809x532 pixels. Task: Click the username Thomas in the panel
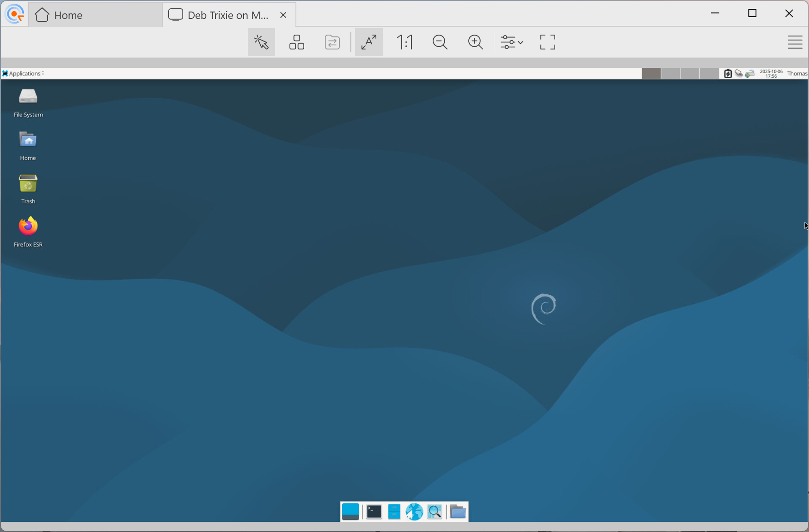[x=797, y=73]
